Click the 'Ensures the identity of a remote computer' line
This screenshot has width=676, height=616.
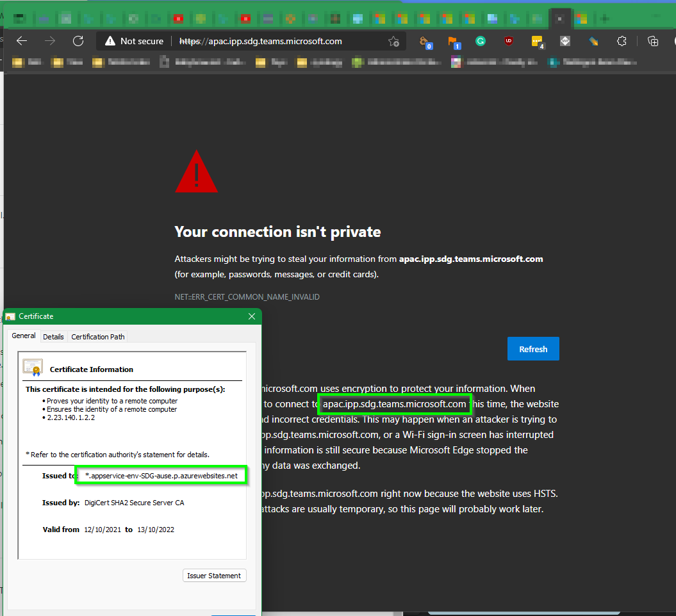[x=111, y=409]
